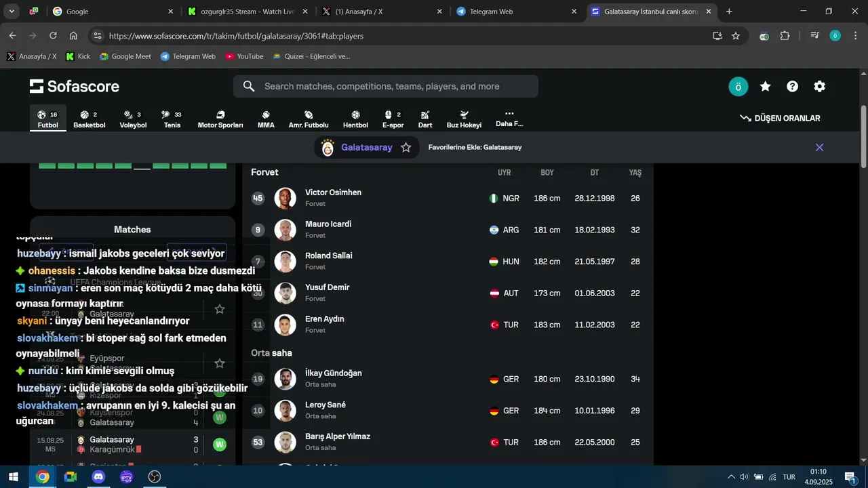Image resolution: width=868 pixels, height=488 pixels.
Task: Open the help question mark icon
Action: point(792,87)
